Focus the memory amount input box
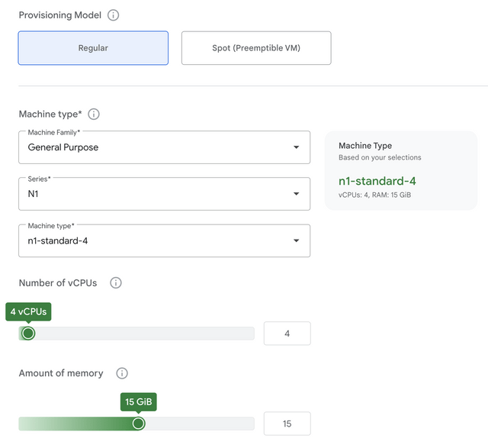 pos(287,424)
